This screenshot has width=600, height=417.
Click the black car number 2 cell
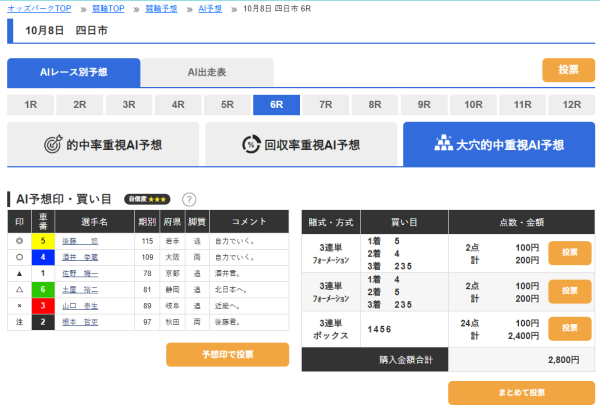[x=43, y=322]
